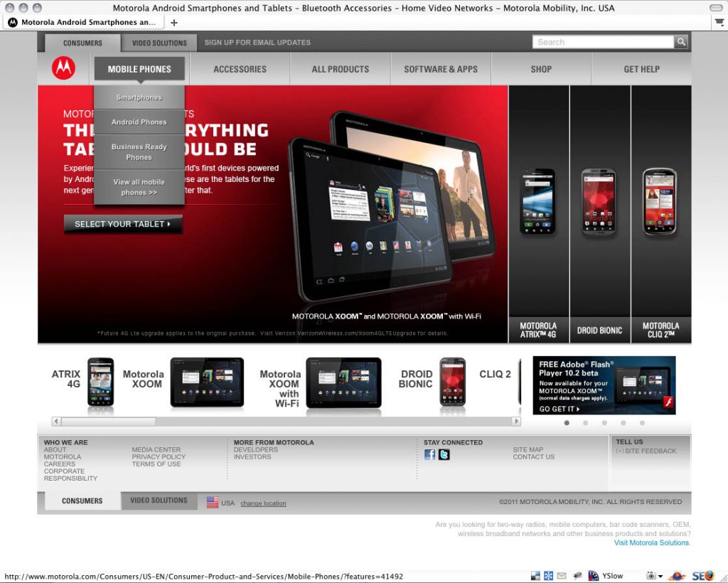
Task: Select the last carousel pagination dot
Action: pos(642,423)
